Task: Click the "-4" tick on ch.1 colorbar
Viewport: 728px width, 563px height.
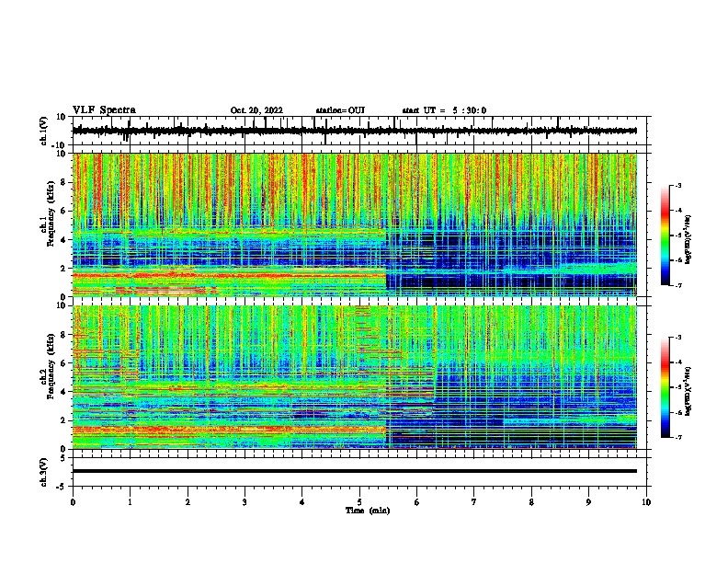Action: click(677, 211)
